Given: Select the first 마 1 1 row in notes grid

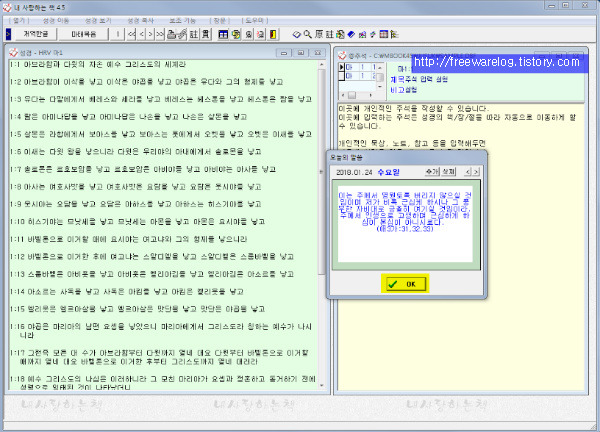Looking at the screenshot, I should click(x=361, y=67).
